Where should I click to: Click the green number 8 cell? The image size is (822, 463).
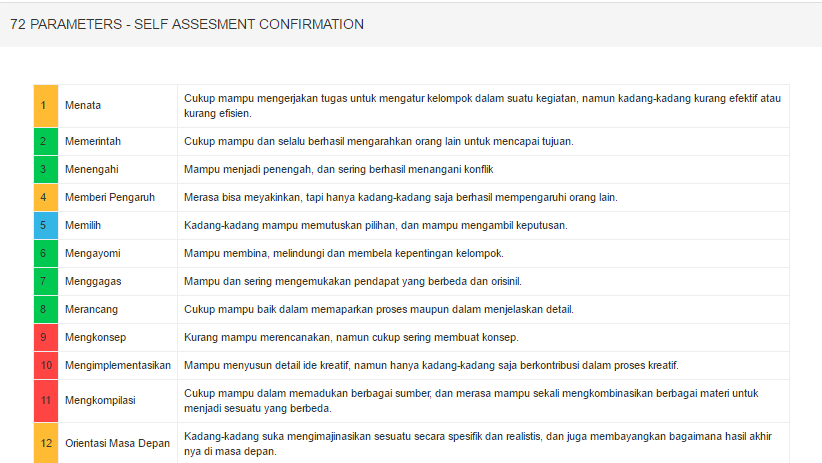point(46,309)
